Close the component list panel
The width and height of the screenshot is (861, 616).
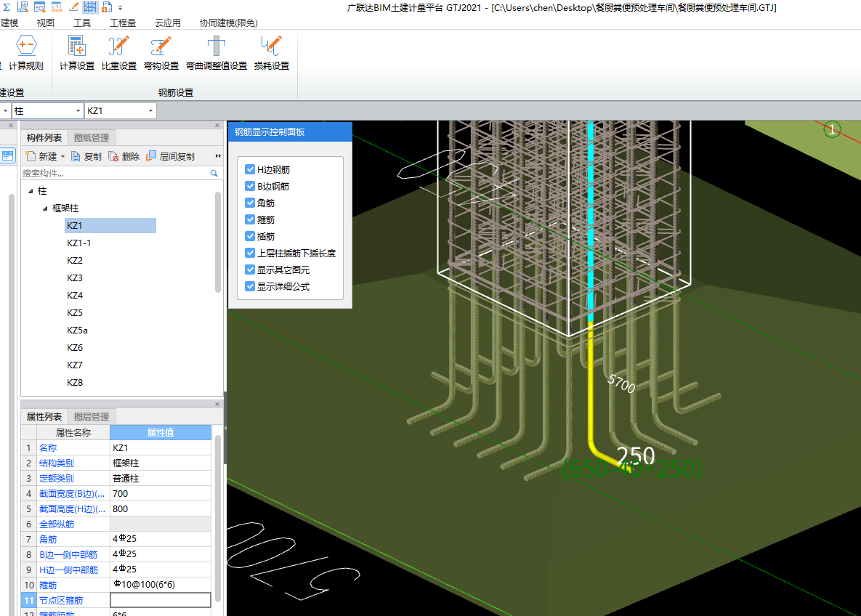[x=217, y=125]
